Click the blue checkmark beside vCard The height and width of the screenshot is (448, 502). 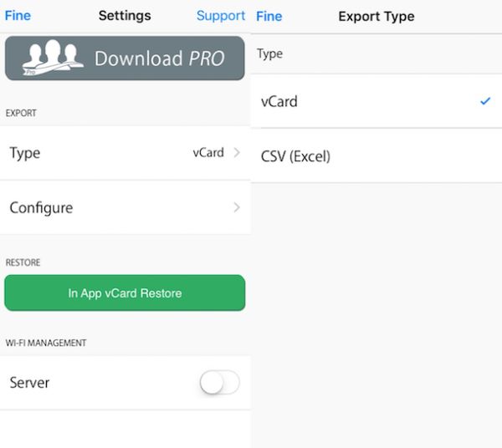click(x=485, y=101)
